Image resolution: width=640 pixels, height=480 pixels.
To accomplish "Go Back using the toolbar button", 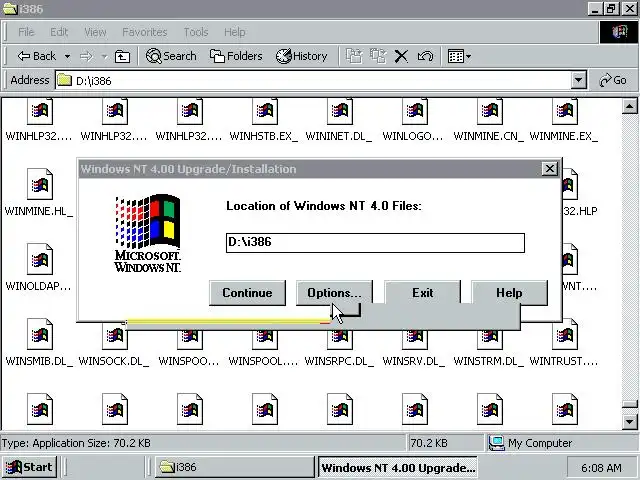I will pyautogui.click(x=37, y=56).
